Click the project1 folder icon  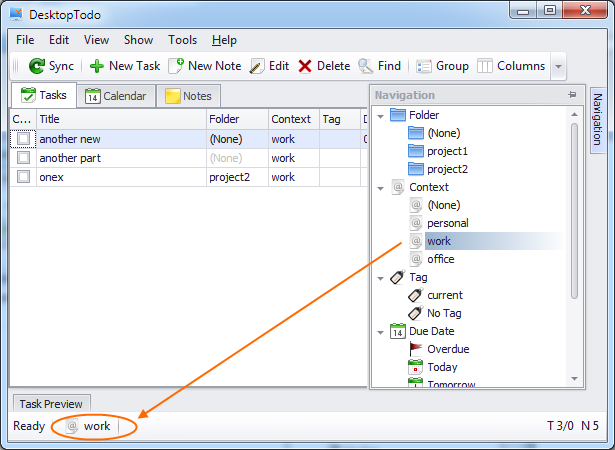(416, 151)
